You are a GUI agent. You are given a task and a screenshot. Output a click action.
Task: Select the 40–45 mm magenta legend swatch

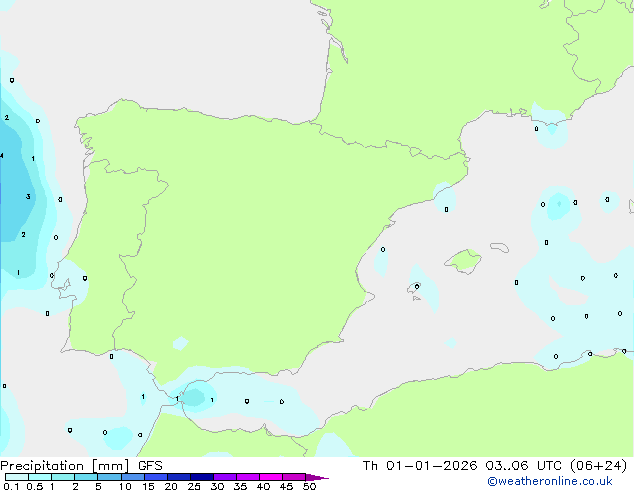point(271,477)
